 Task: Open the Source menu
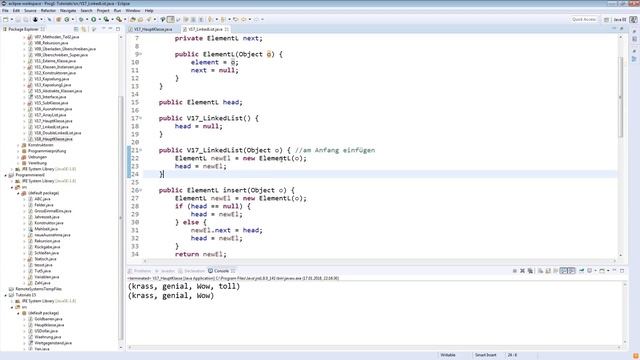tap(30, 11)
